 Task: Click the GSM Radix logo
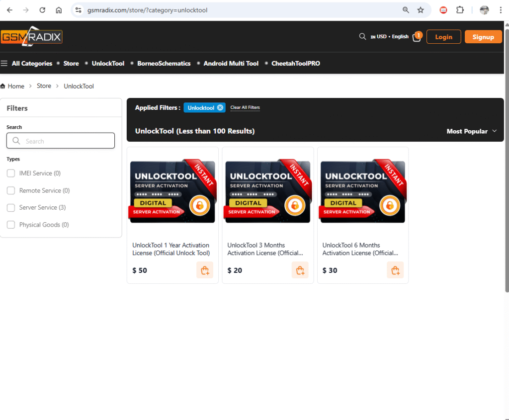(x=32, y=37)
